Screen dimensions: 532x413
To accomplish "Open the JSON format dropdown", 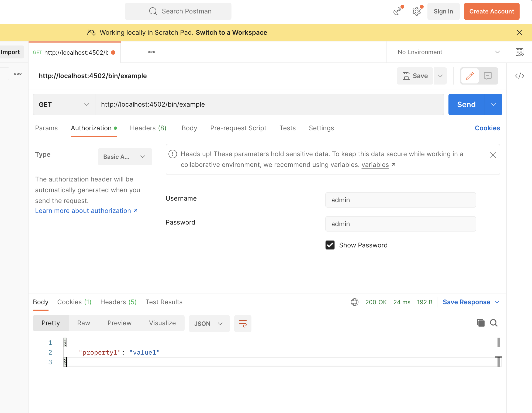I will pos(209,323).
